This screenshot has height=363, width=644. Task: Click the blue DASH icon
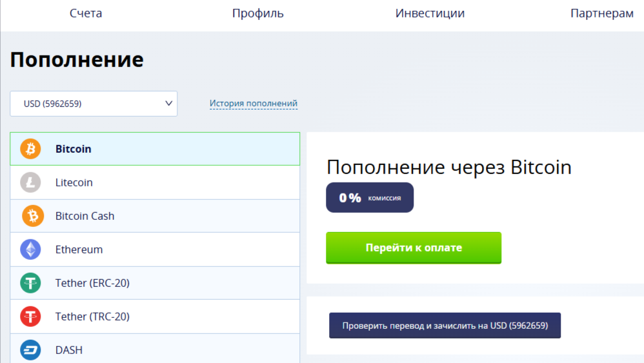pos(30,350)
